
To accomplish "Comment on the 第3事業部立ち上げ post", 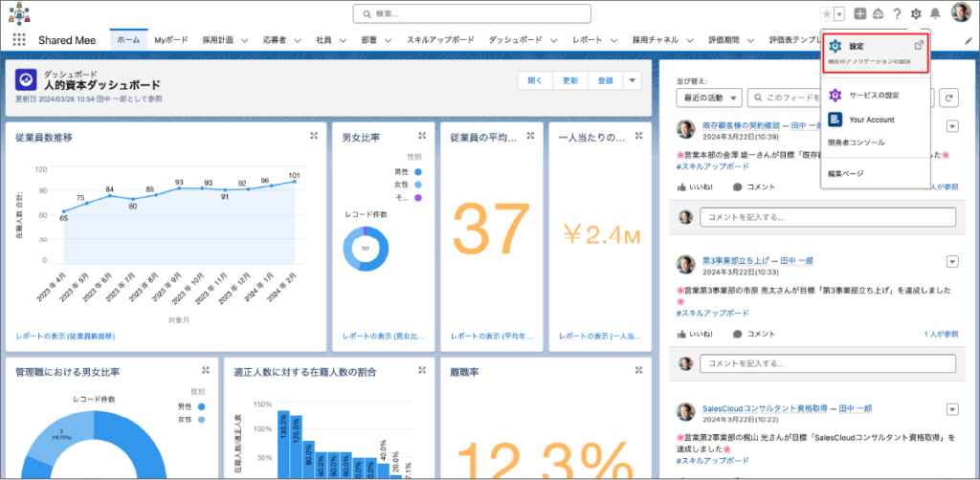I will tap(754, 334).
